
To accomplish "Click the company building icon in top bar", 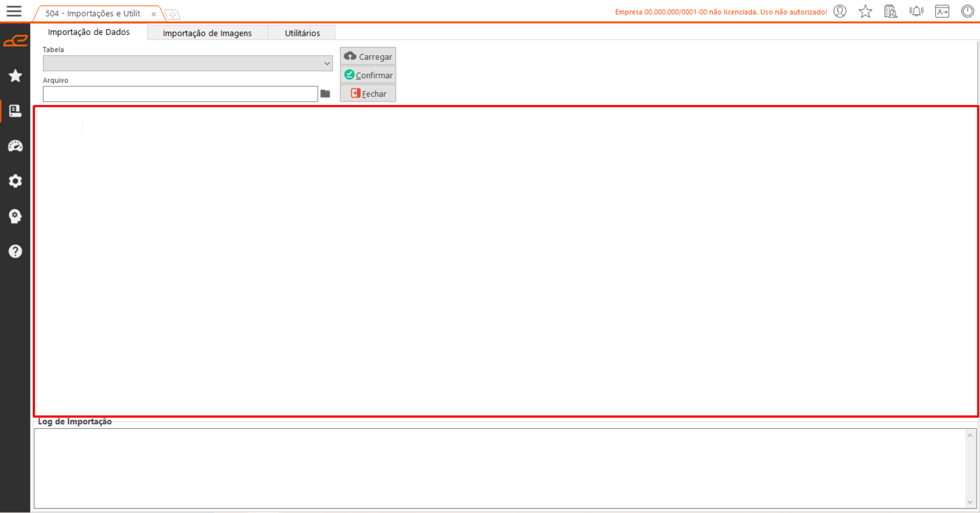I will point(891,11).
